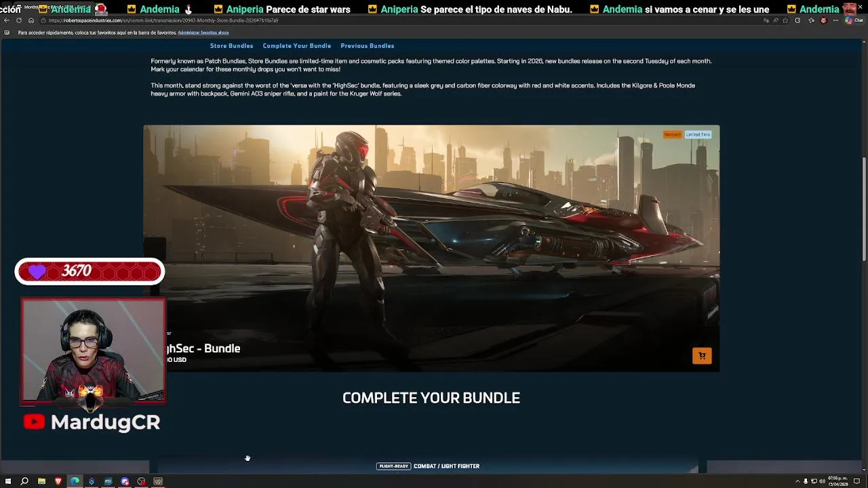Click the Combat / Light Fighter label
868x488 pixels.
point(446,466)
